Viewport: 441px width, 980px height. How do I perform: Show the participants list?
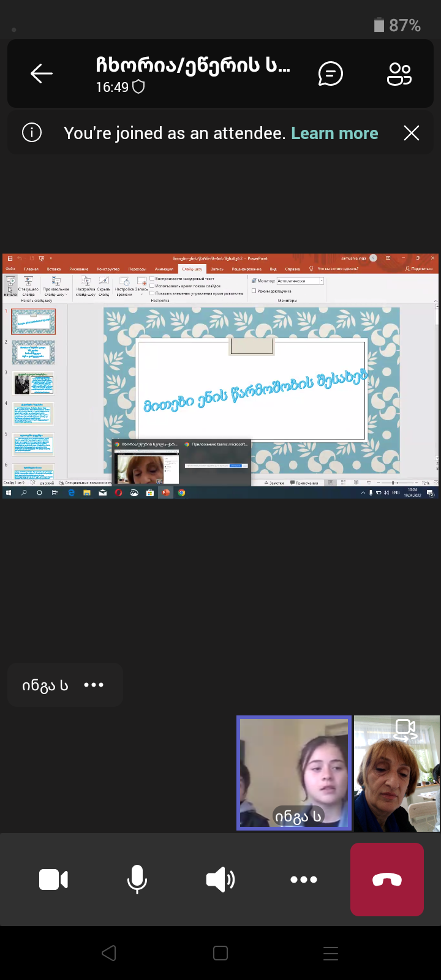399,74
